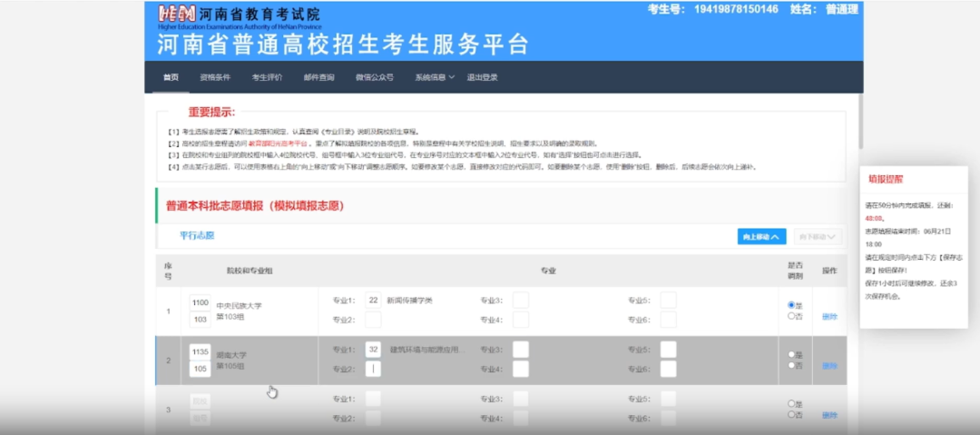
Task: Click 专业1 field in row 3
Action: [x=373, y=399]
